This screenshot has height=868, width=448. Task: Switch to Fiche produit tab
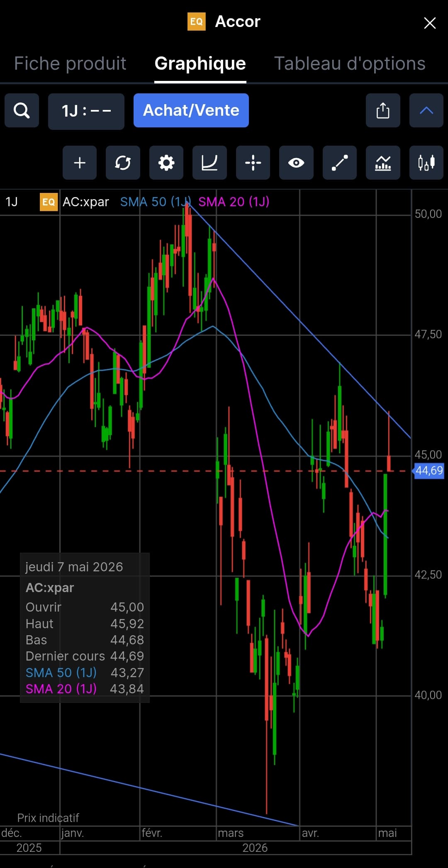pos(70,63)
